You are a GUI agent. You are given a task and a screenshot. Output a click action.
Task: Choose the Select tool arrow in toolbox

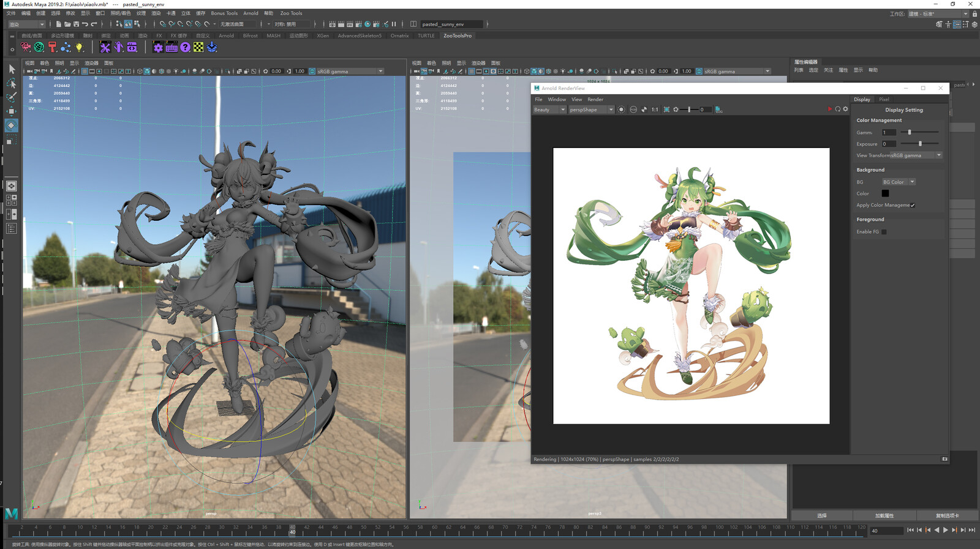coord(12,69)
